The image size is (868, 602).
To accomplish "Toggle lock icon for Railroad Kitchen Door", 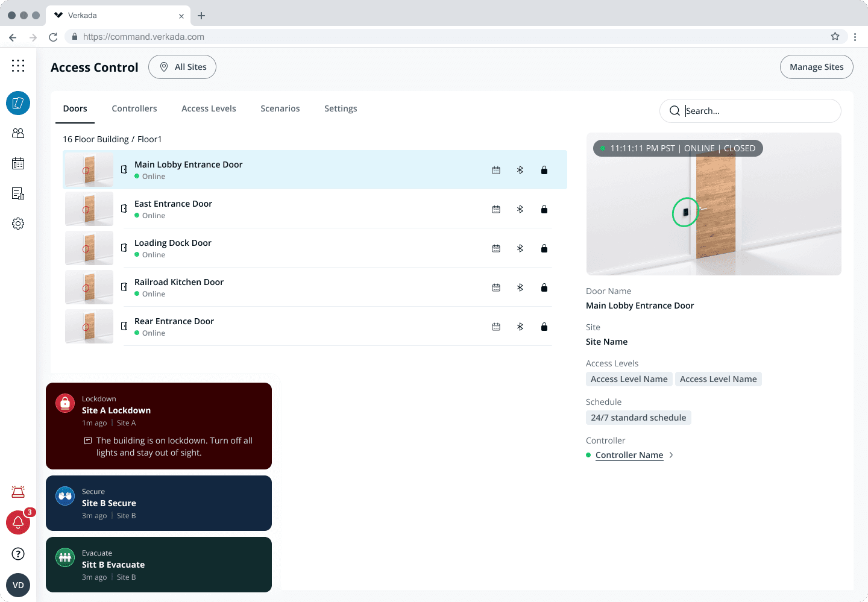I will (544, 288).
